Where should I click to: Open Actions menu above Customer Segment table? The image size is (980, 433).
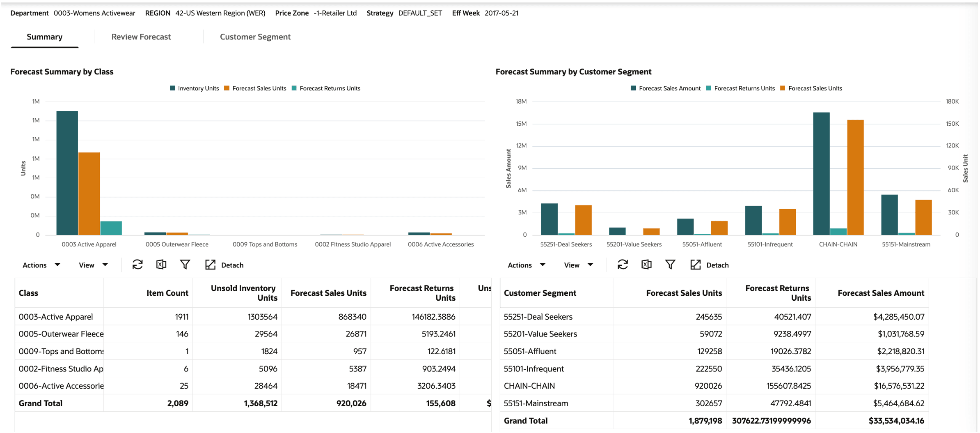coord(527,265)
